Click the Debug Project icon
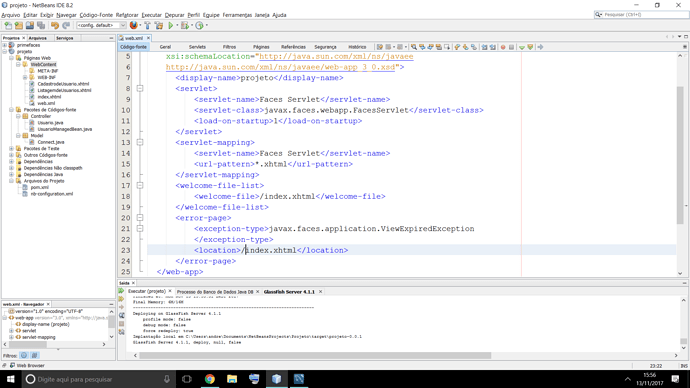 (x=185, y=26)
